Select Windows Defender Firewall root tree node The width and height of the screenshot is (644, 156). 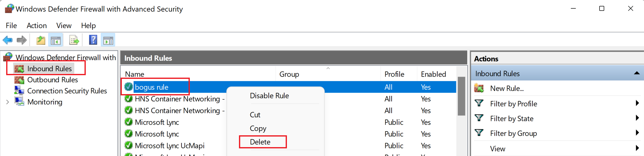pos(65,58)
